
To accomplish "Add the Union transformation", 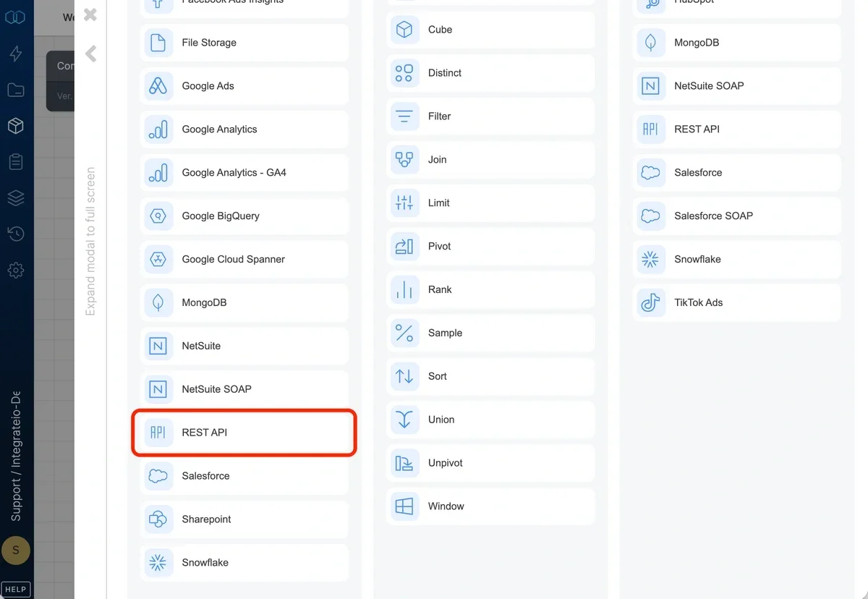I will click(x=490, y=420).
